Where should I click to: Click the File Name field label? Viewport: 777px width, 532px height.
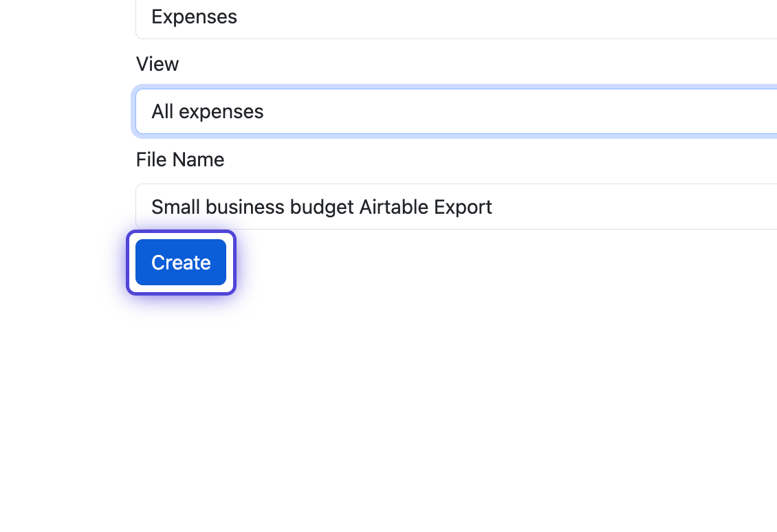click(x=180, y=159)
